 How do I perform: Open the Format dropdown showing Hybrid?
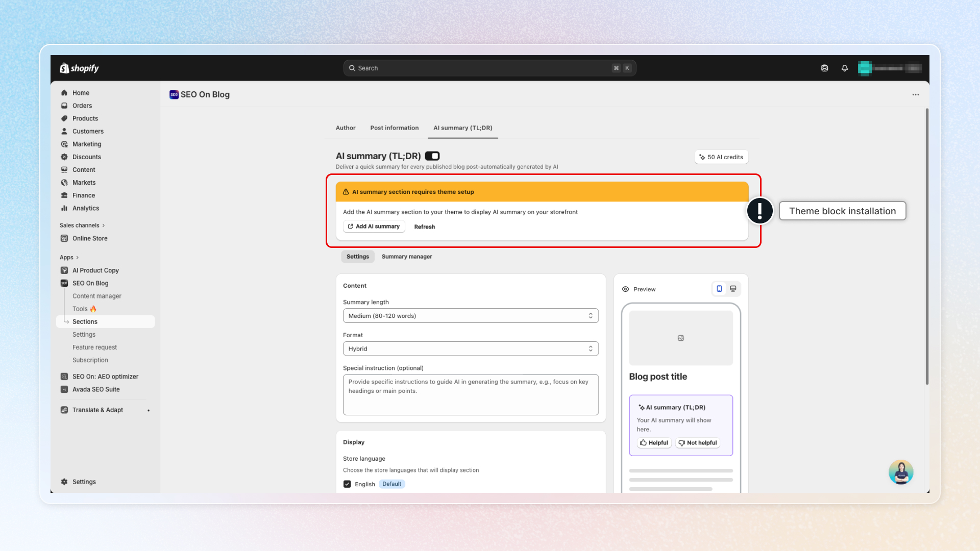(470, 349)
